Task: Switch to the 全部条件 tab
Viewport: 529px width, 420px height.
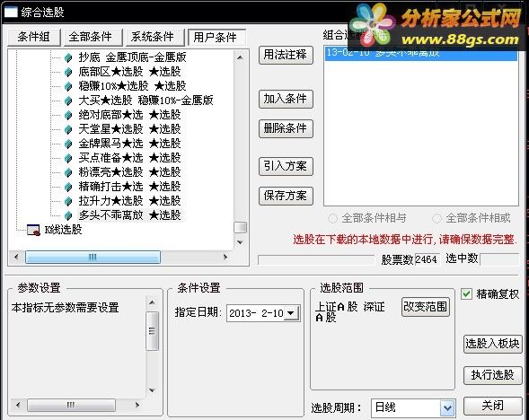Action: [x=91, y=37]
